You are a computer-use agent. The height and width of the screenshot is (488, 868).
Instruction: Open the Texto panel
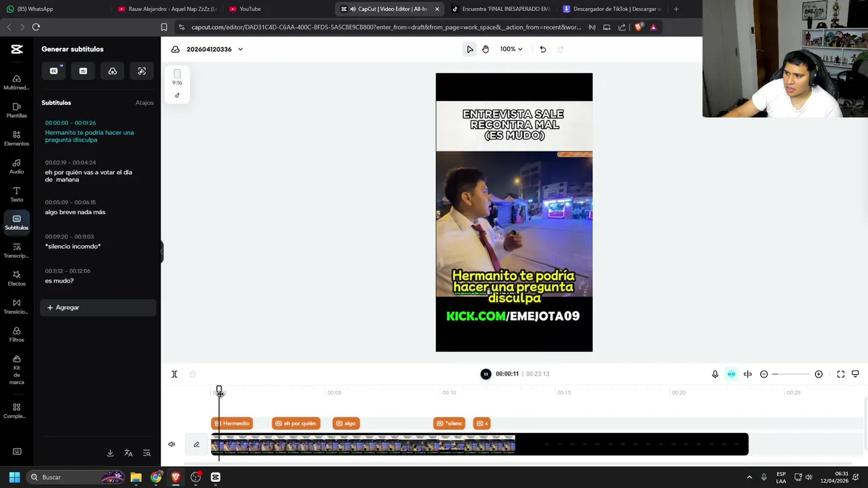(16, 195)
